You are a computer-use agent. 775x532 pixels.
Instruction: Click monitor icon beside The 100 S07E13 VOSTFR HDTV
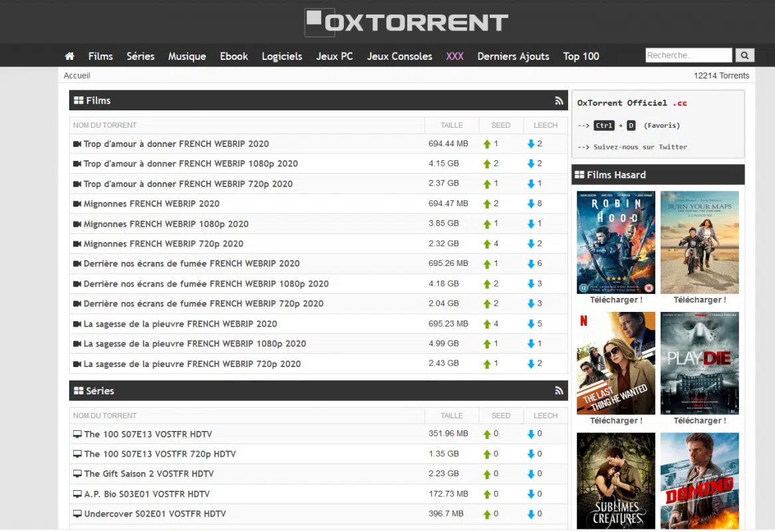coord(77,434)
